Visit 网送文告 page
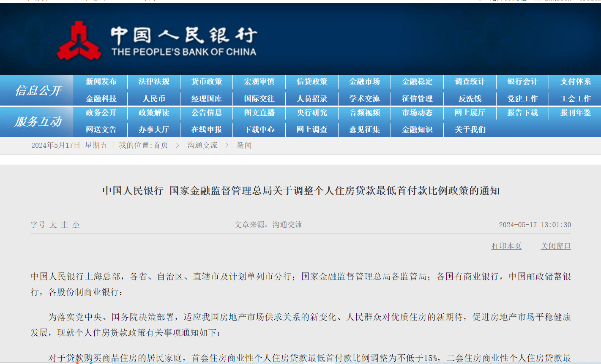Viewport: 601px width, 364px height. pyautogui.click(x=101, y=130)
